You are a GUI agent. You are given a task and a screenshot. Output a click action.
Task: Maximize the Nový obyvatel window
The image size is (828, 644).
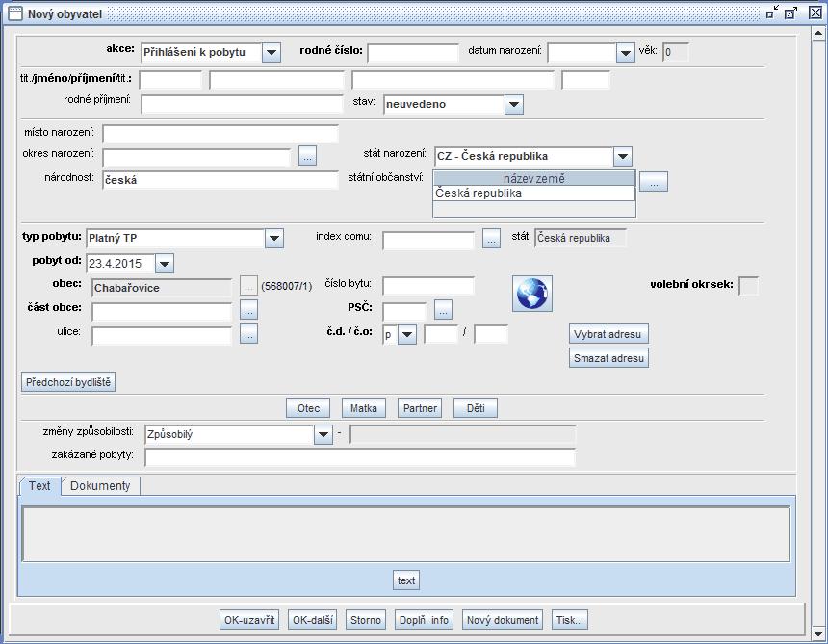pos(791,13)
